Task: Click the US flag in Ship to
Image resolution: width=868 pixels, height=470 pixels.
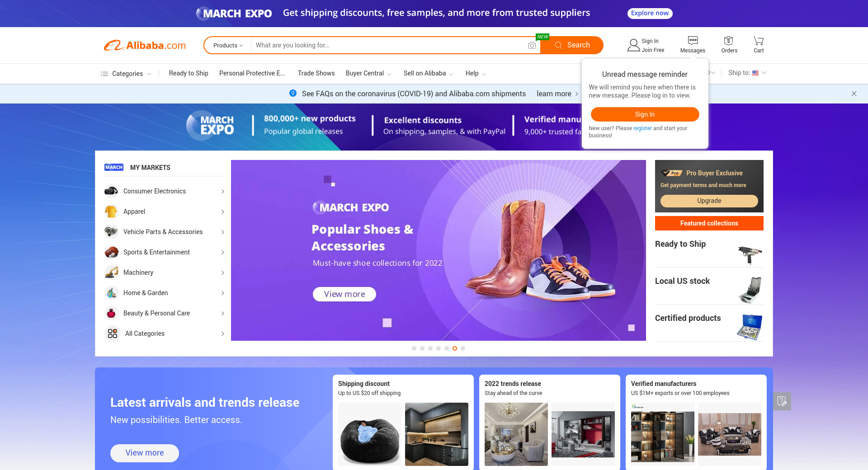Action: pos(755,73)
